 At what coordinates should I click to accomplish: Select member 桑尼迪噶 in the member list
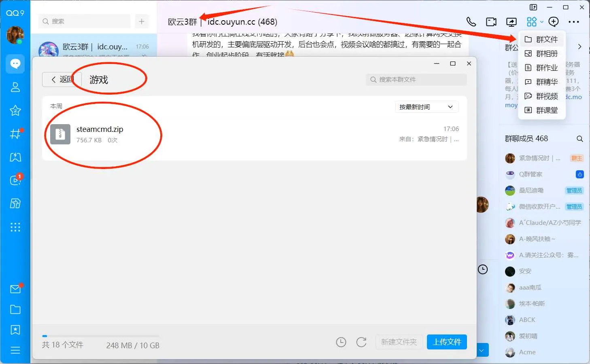click(544, 190)
